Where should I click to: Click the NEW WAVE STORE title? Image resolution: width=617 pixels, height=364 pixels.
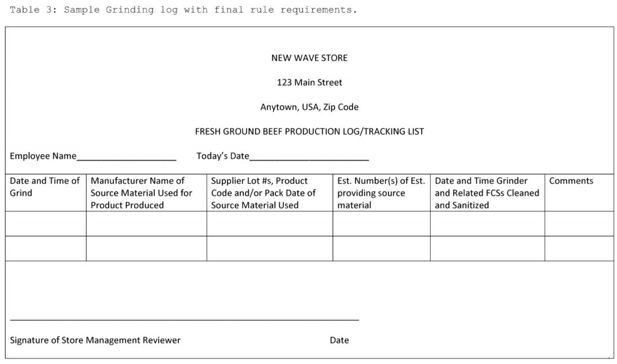(309, 58)
